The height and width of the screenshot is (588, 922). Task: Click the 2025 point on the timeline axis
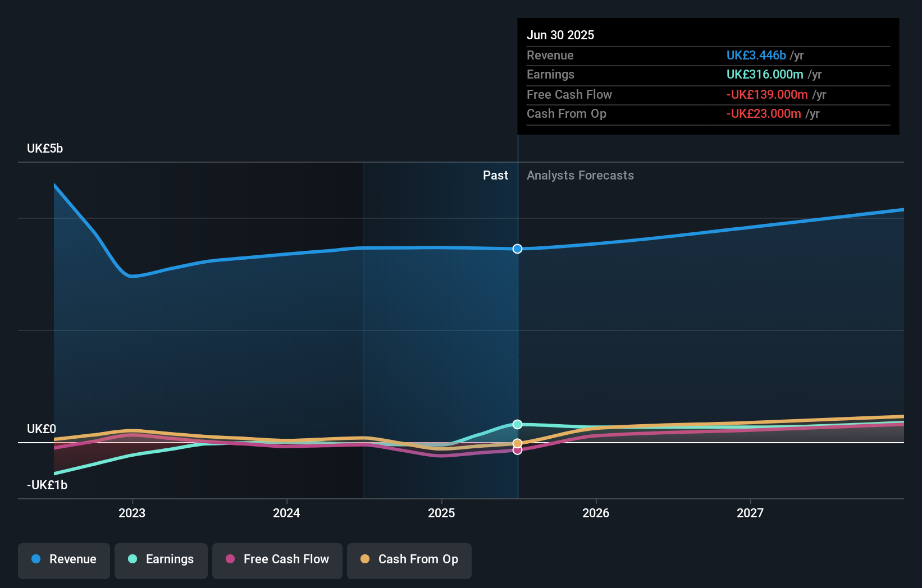tap(441, 512)
